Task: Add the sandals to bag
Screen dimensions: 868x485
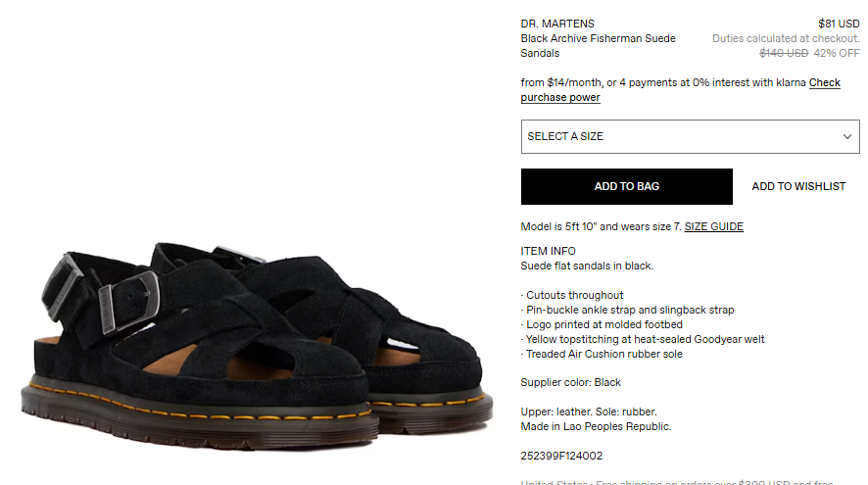Action: point(627,186)
